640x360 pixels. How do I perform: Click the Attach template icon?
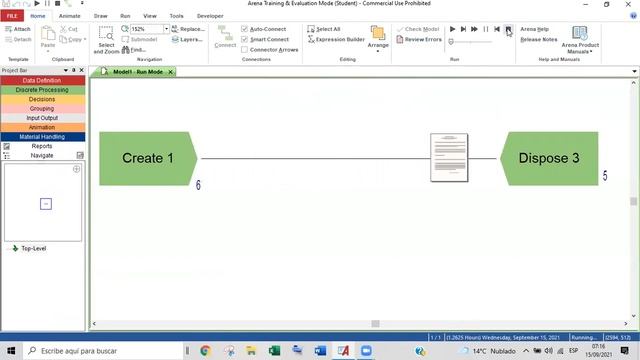(x=8, y=29)
